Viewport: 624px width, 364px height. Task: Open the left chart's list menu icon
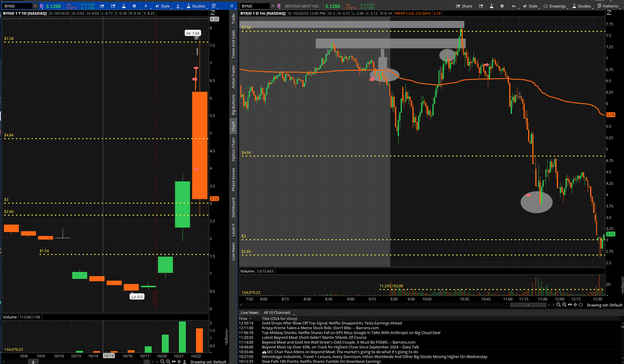[x=231, y=6]
